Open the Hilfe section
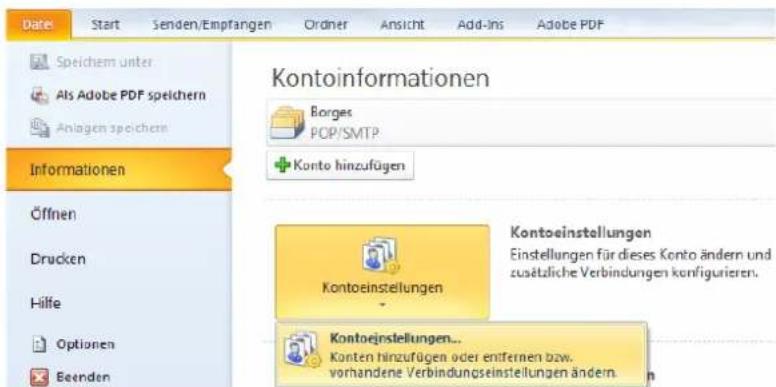The width and height of the screenshot is (776, 387). point(46,303)
